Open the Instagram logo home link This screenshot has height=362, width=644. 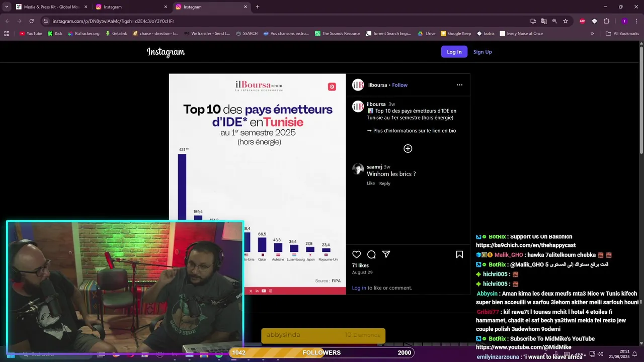pyautogui.click(x=166, y=52)
